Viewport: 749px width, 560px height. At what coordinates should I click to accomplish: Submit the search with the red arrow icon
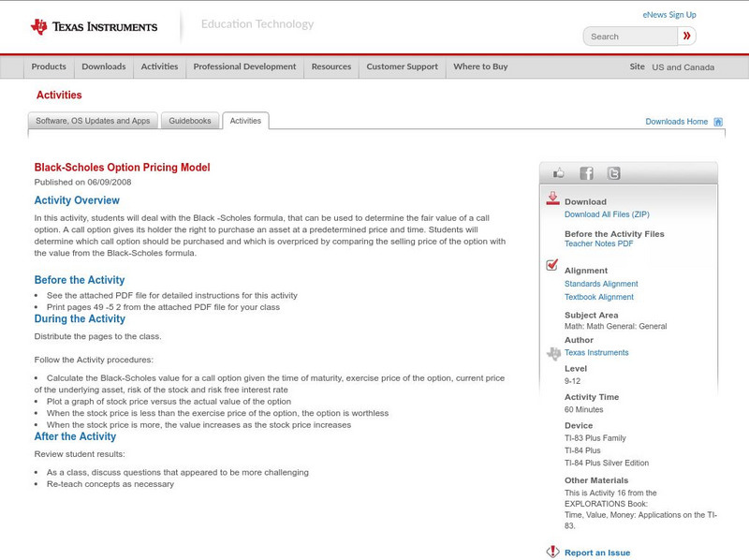coord(687,36)
